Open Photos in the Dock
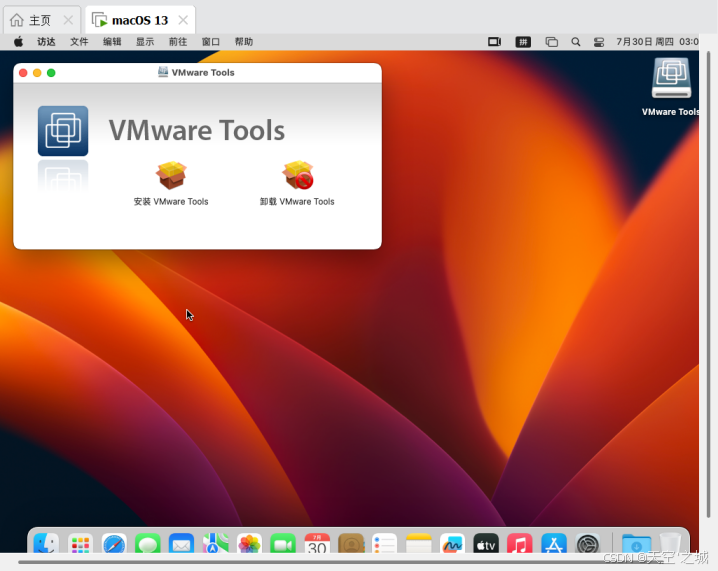The width and height of the screenshot is (718, 571). tap(249, 544)
